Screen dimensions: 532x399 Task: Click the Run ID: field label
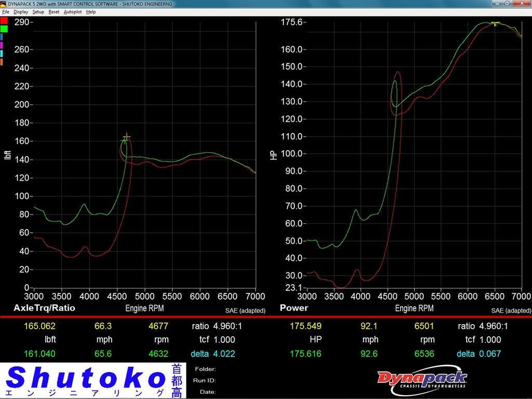[x=205, y=380]
